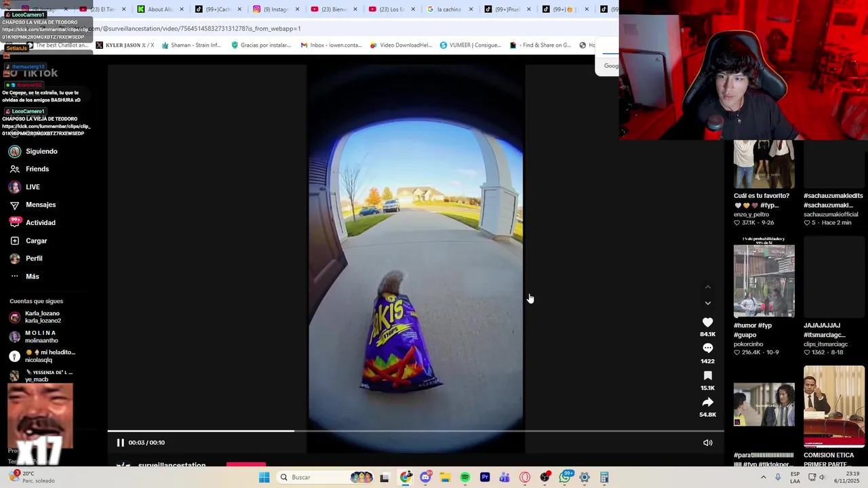This screenshot has width=868, height=488.
Task: Show hidden system tray icons
Action: click(x=763, y=477)
